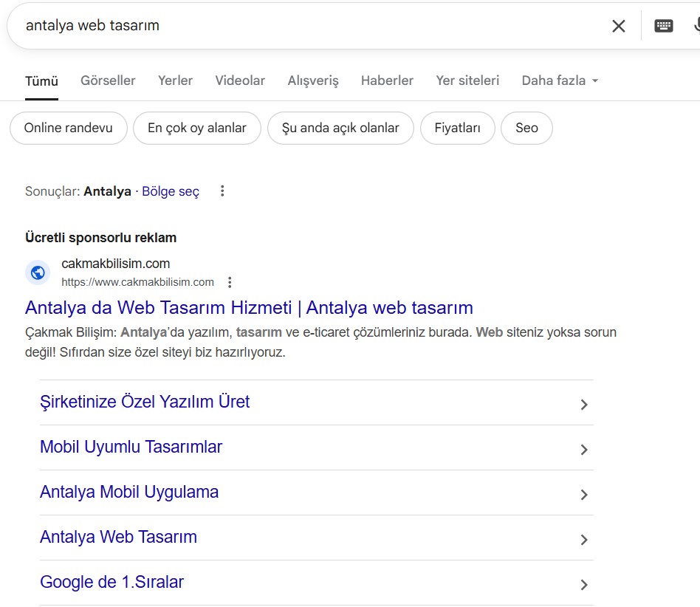This screenshot has width=700, height=607.
Task: Toggle the En çok oy alanlar chip
Action: pyautogui.click(x=196, y=128)
